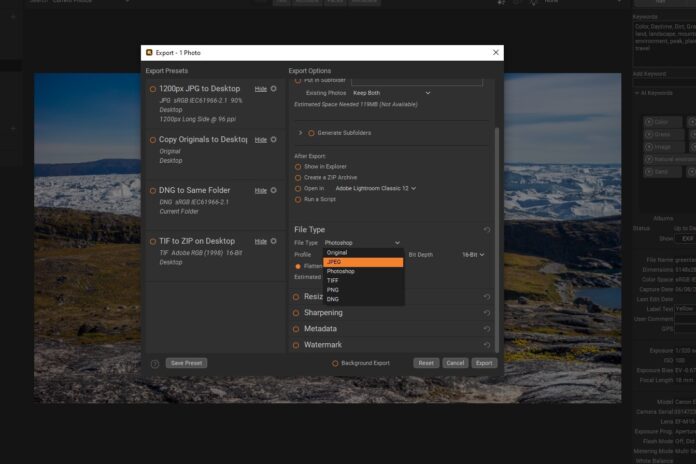Click the Reset button
This screenshot has width=696, height=464.
pyautogui.click(x=426, y=363)
